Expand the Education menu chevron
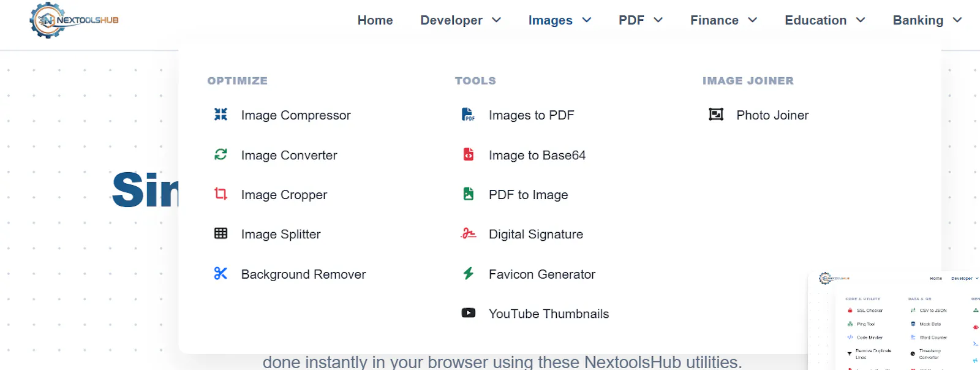The image size is (980, 370). tap(861, 20)
